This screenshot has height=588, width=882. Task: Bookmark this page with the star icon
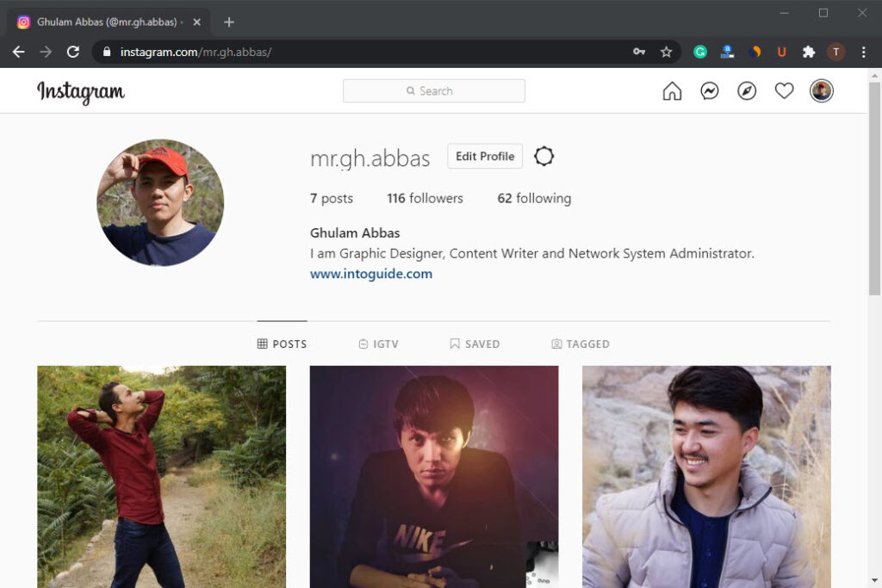click(x=667, y=53)
